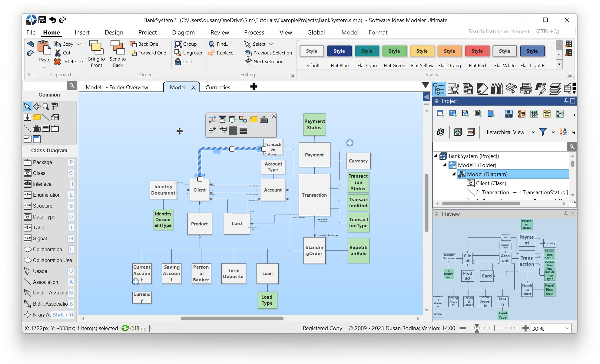Open the Copy dropdown arrow

[79, 44]
